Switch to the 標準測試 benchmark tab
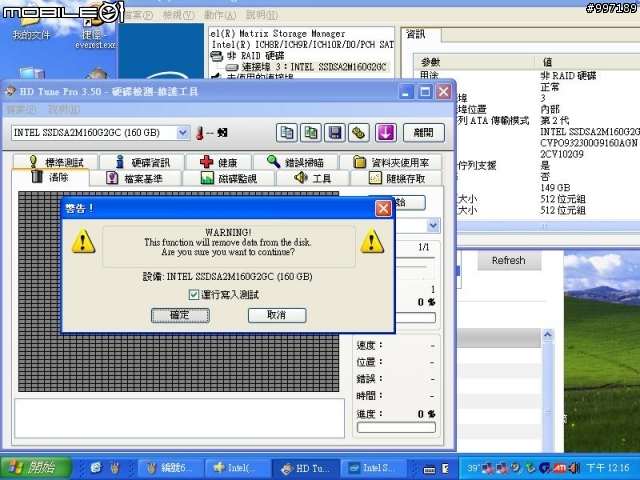Image resolution: width=640 pixels, height=480 pixels. tap(56, 162)
